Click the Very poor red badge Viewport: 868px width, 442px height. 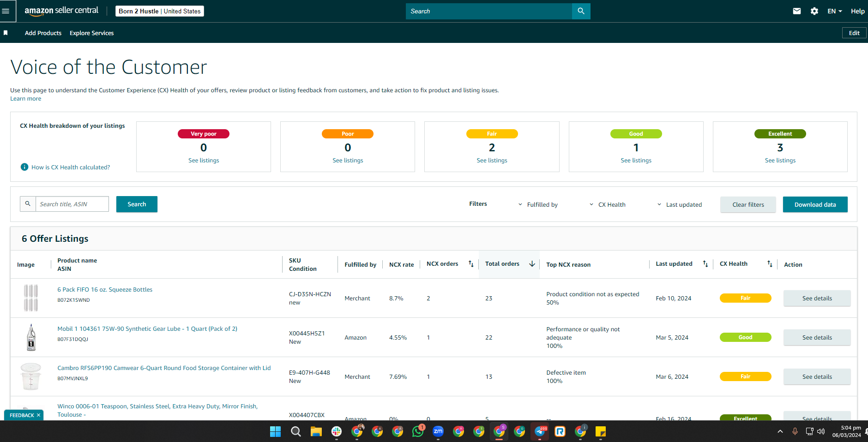tap(204, 134)
